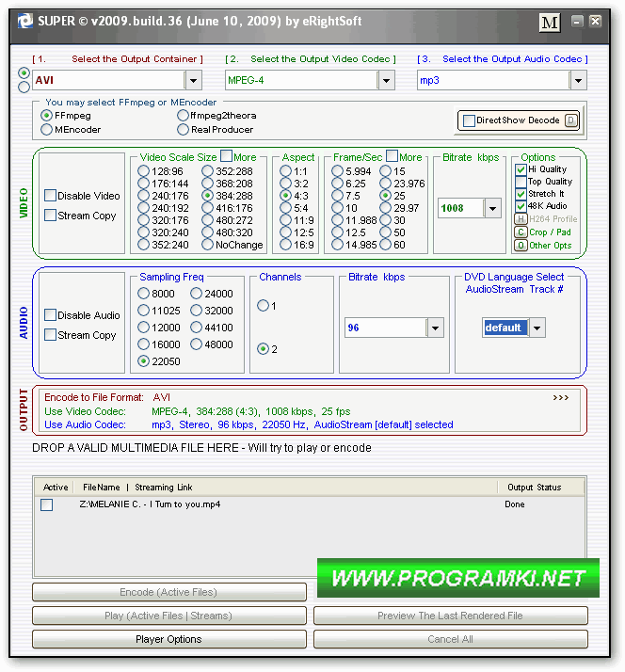Click the Done output status text
The image size is (625, 672).
pos(515,504)
